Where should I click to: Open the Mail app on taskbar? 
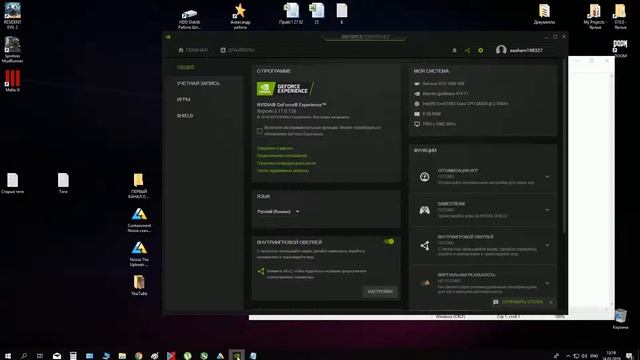[57, 356]
